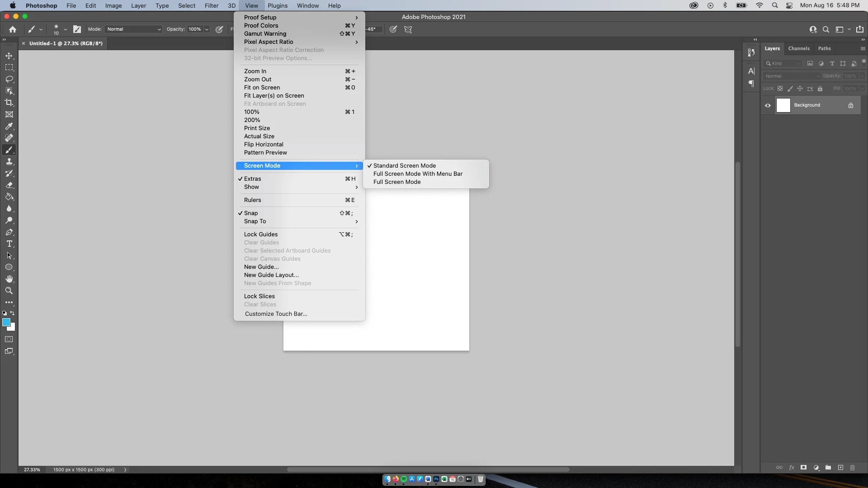
Task: Select the Eraser tool
Action: click(x=9, y=185)
